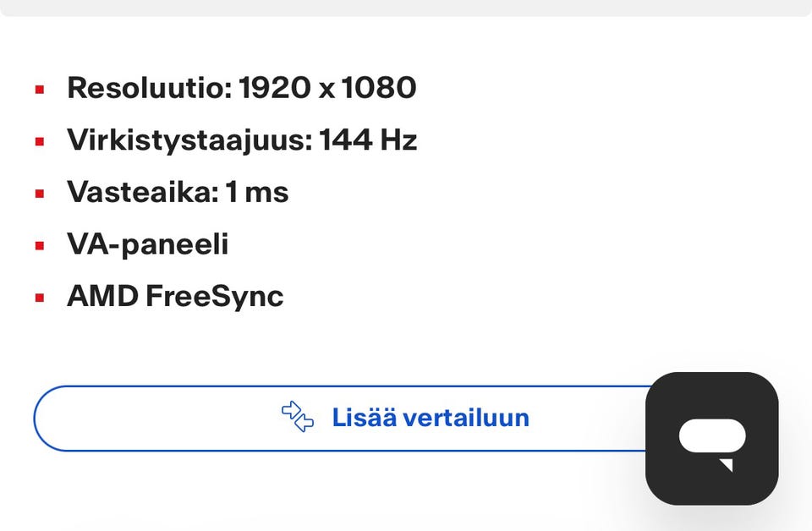The image size is (812, 531).
Task: Click the "1920 x 1080" value
Action: (x=328, y=88)
